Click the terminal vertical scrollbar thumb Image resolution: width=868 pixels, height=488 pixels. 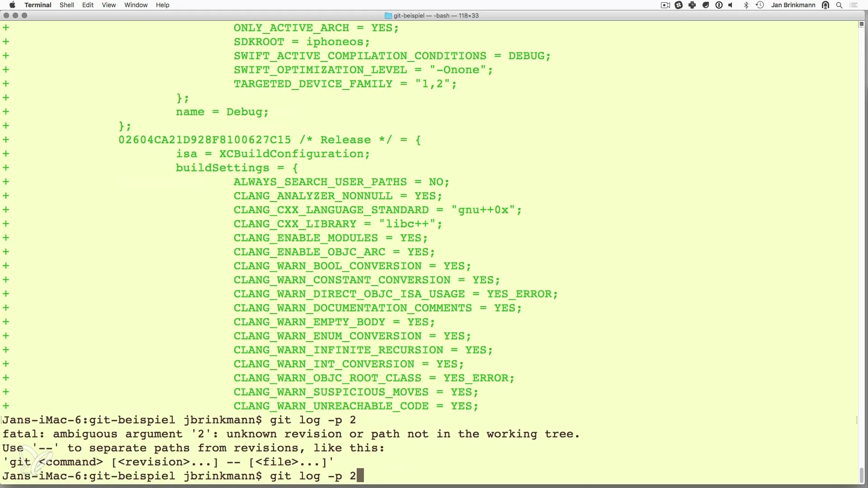[x=861, y=474]
